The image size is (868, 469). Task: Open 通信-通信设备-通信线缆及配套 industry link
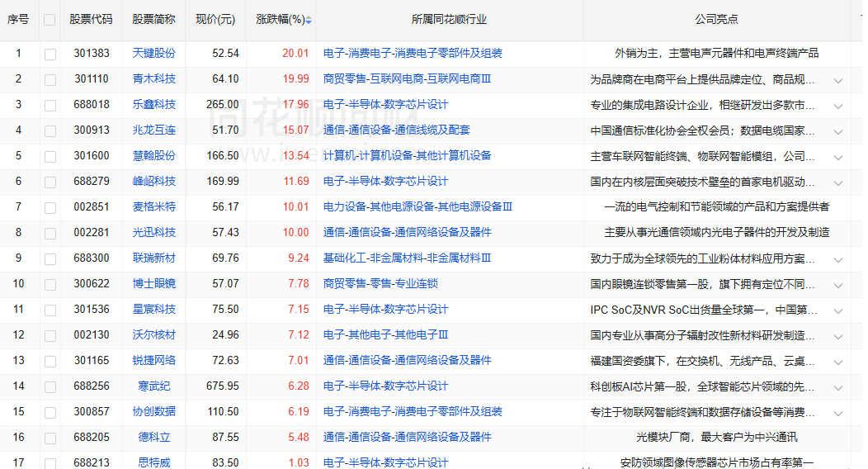tap(396, 130)
